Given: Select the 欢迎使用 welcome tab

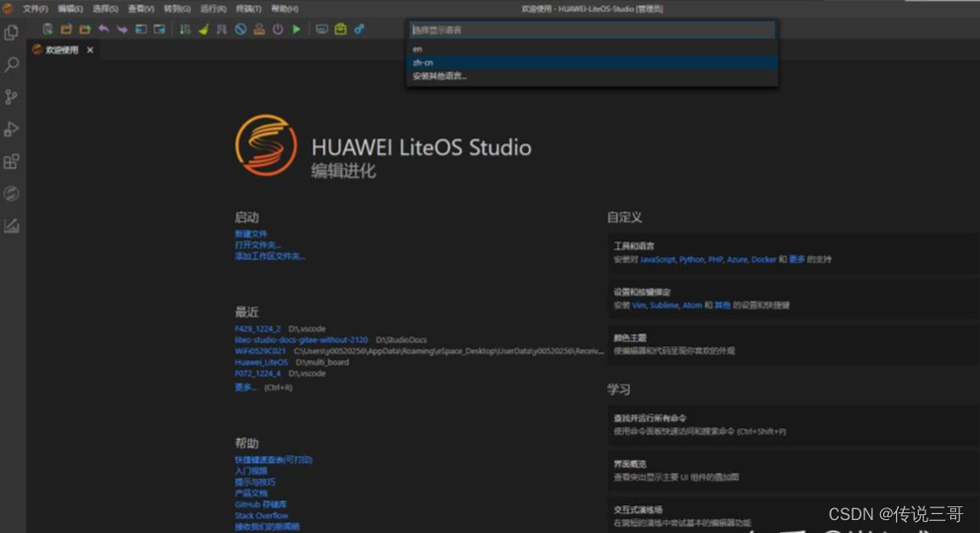Looking at the screenshot, I should coord(62,50).
